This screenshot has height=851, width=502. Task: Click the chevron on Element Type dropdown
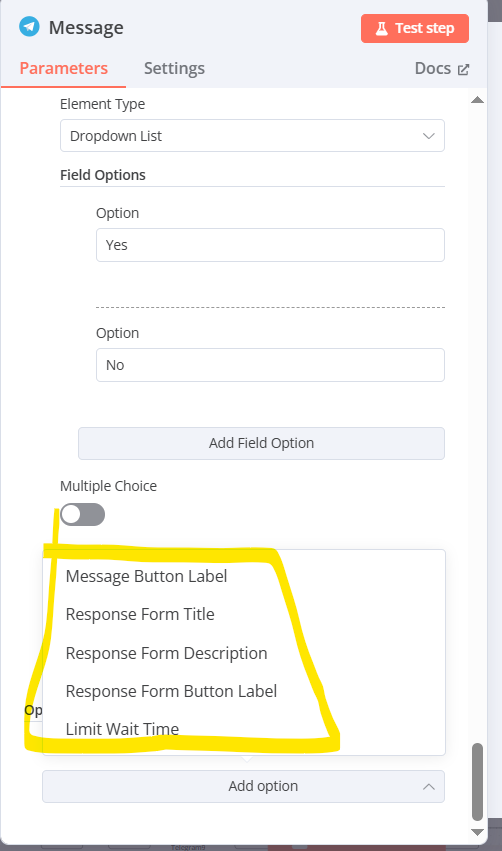coord(429,136)
